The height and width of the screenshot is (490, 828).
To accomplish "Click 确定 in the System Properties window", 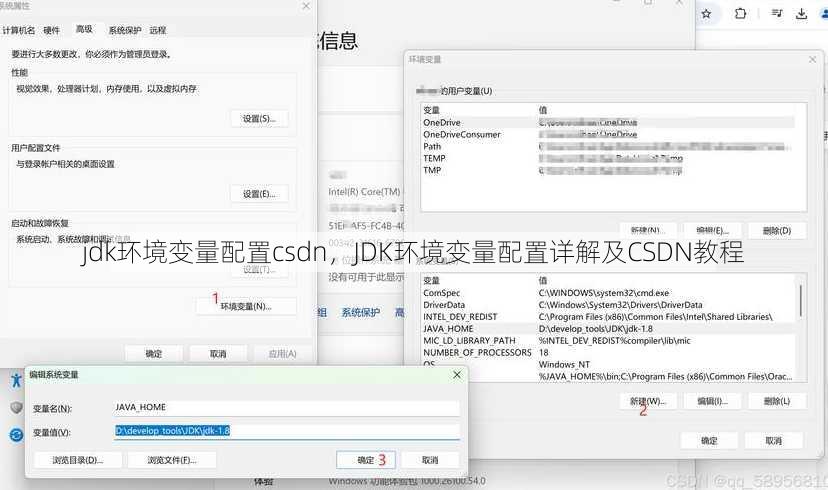I will (154, 354).
